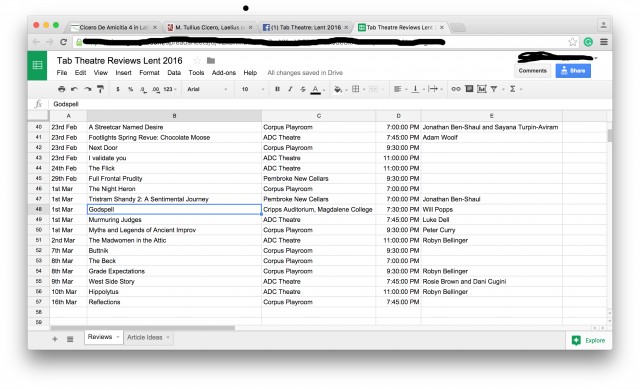This screenshot has width=640, height=389.
Task: Open the File menu
Action: 62,73
